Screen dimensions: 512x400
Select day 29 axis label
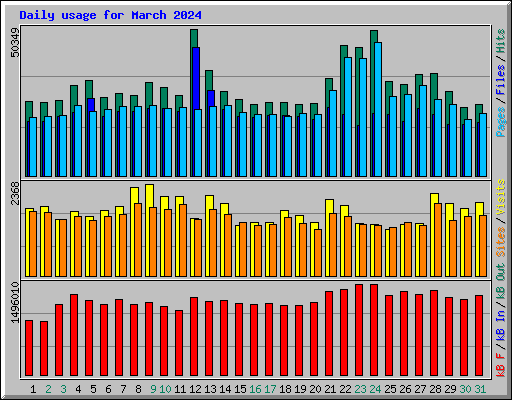(450, 389)
